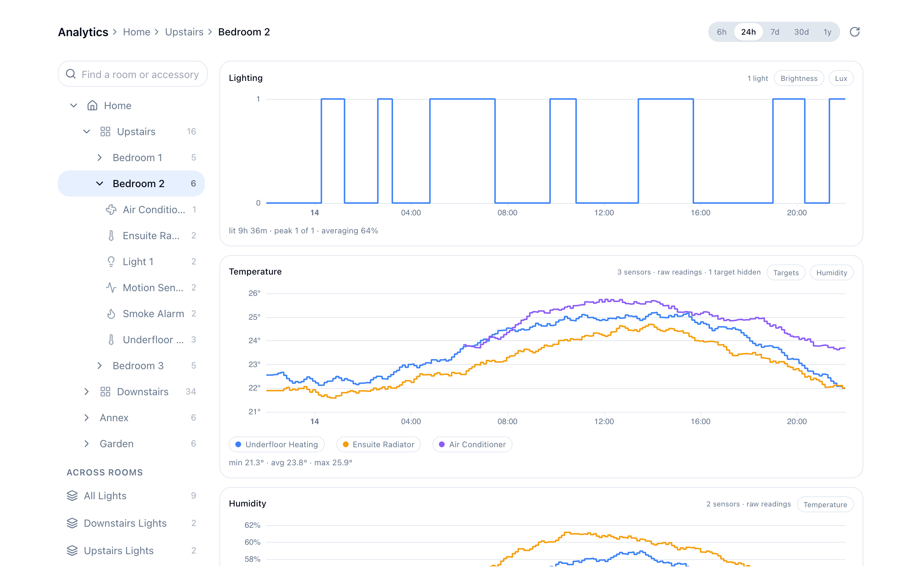Open Analytics breadcrumb root

(x=83, y=32)
